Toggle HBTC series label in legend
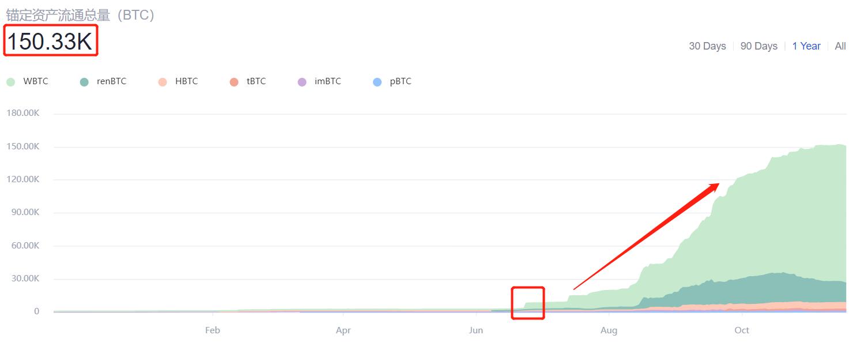This screenshot has width=868, height=350. point(186,81)
